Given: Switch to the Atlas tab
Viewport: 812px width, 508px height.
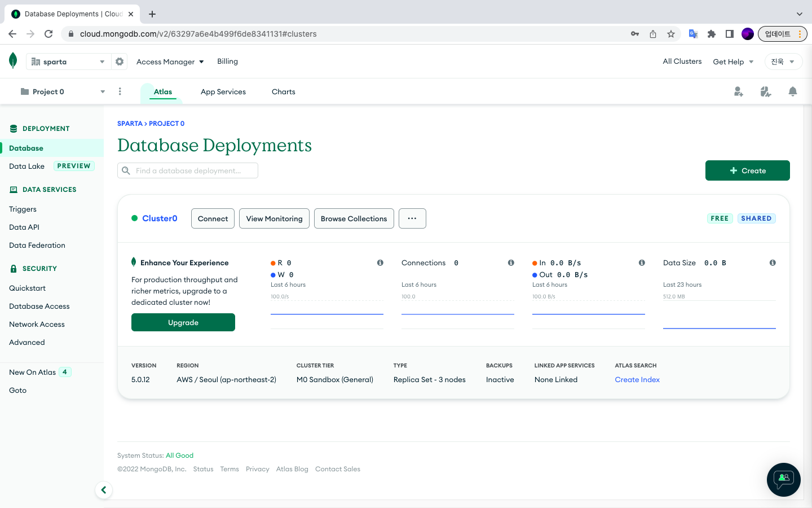Looking at the screenshot, I should pyautogui.click(x=163, y=91).
